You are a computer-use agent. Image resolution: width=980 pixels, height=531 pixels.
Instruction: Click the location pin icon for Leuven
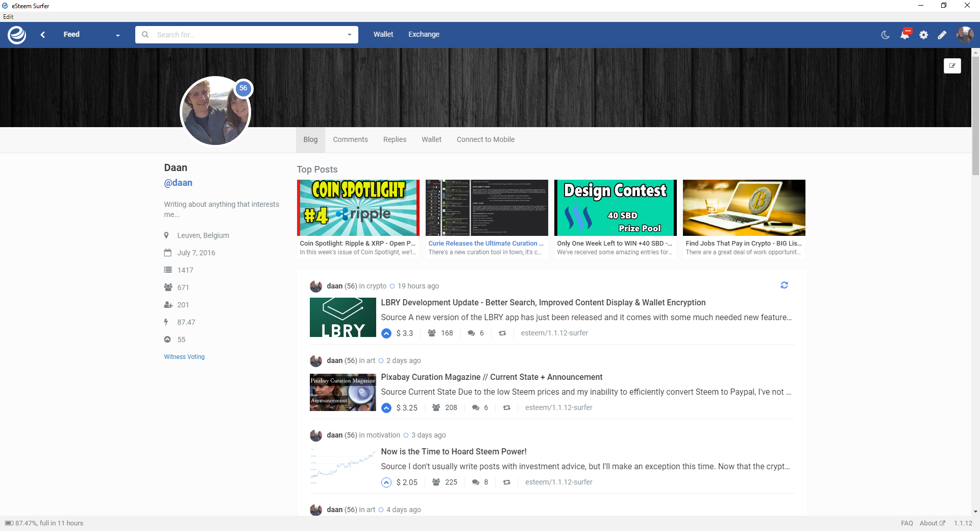(166, 235)
